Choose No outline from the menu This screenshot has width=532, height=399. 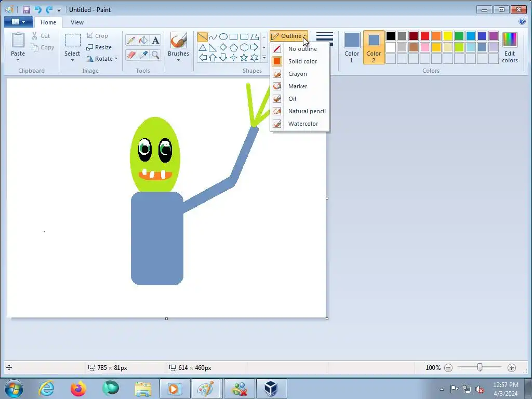(300, 49)
